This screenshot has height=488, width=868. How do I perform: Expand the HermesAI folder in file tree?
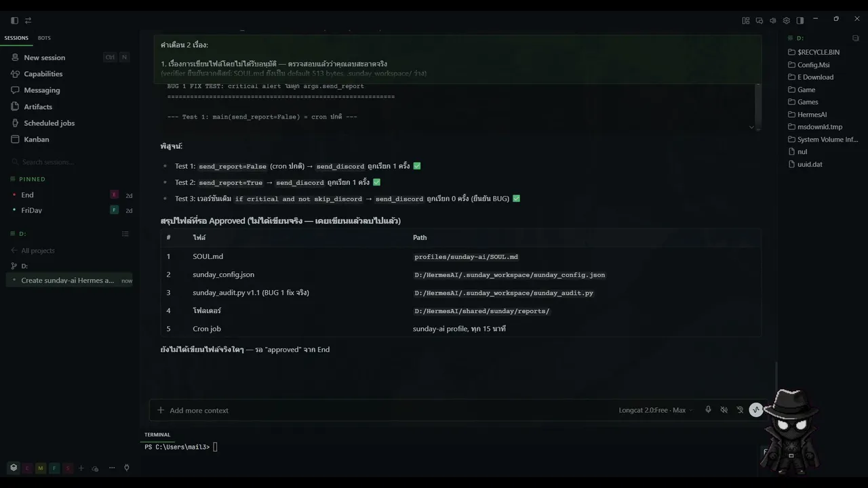[812, 115]
